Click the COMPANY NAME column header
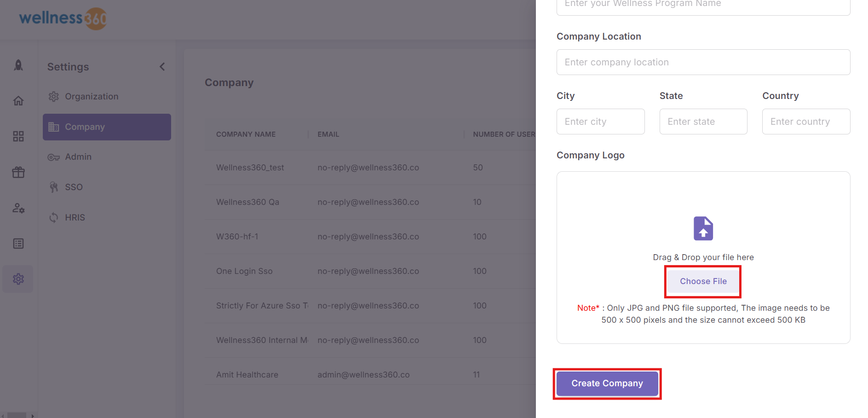The image size is (868, 418). click(x=246, y=134)
